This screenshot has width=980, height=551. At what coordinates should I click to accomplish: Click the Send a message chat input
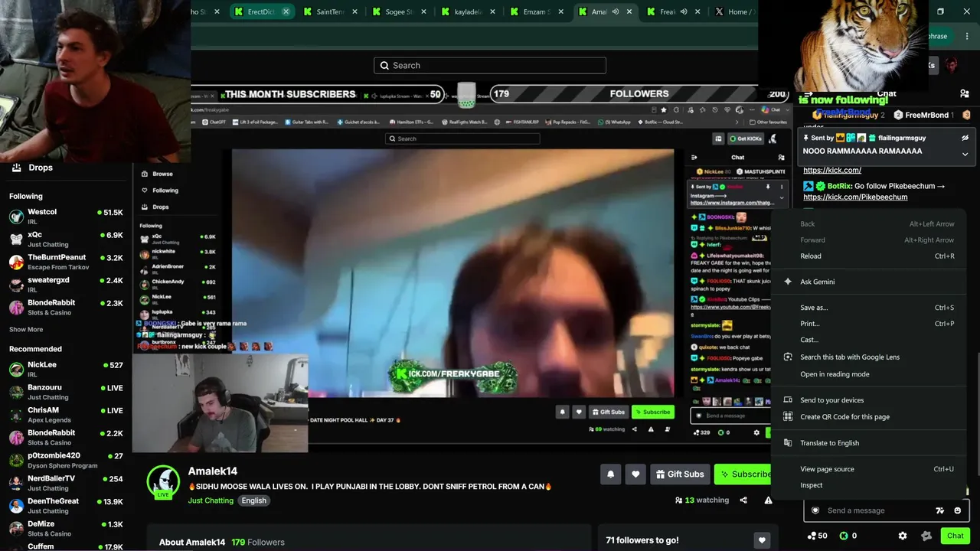click(x=887, y=510)
